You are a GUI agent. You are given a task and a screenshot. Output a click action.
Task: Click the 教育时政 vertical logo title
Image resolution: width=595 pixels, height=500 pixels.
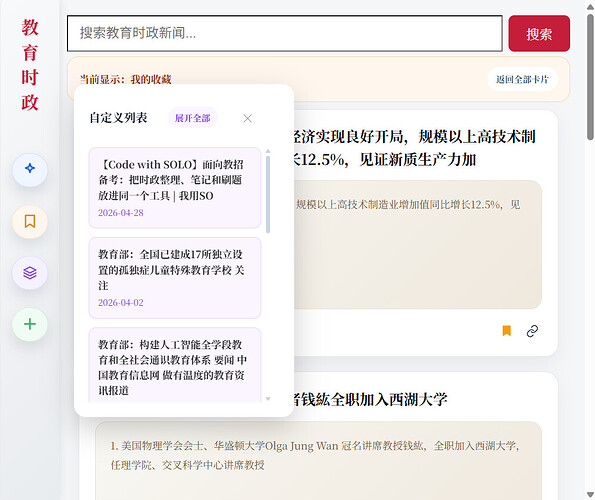tap(30, 65)
